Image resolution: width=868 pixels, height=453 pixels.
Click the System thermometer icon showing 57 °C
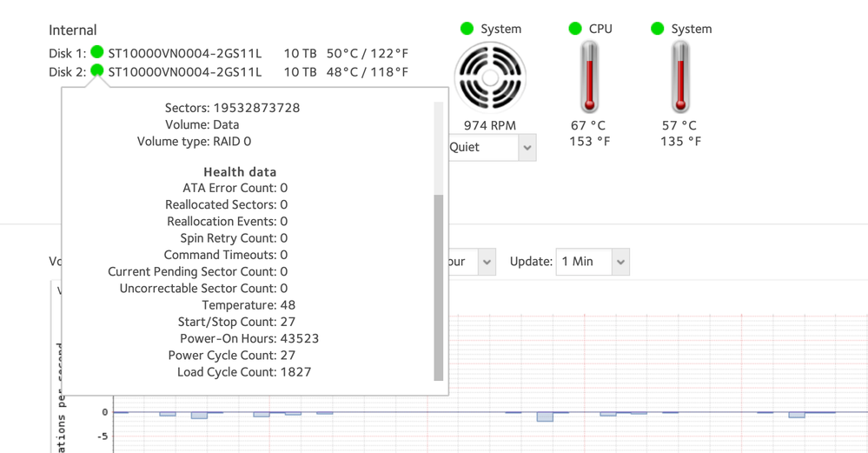pyautogui.click(x=681, y=77)
